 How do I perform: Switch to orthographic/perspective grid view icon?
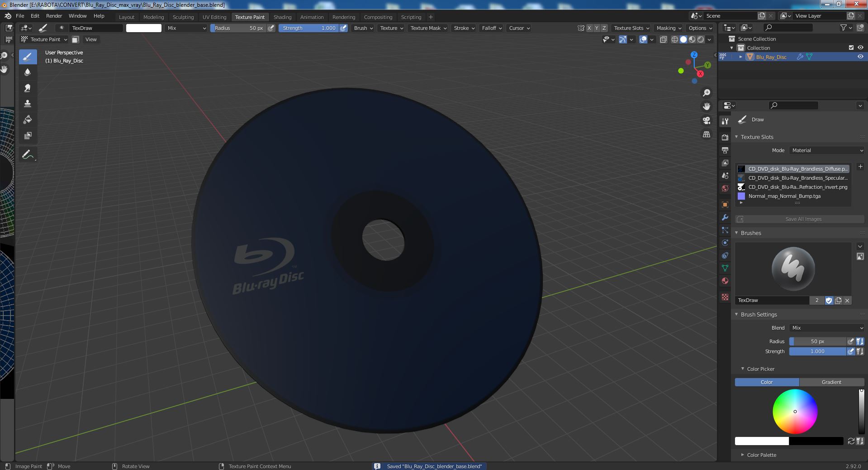click(707, 134)
